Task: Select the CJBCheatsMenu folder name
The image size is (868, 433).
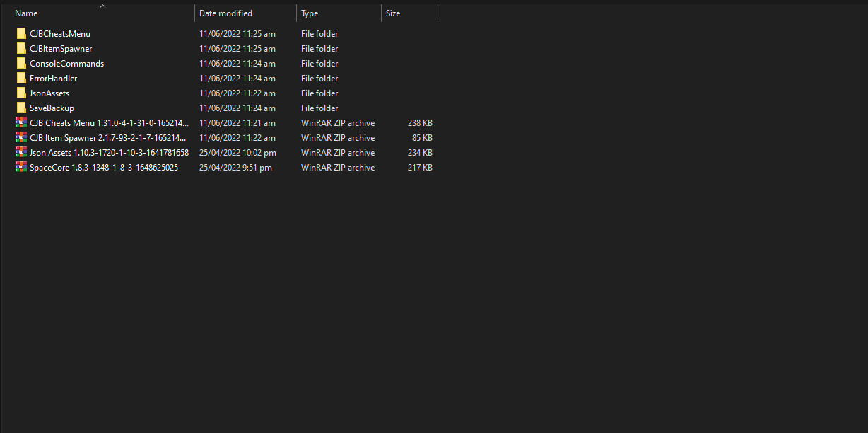Action: coord(60,34)
